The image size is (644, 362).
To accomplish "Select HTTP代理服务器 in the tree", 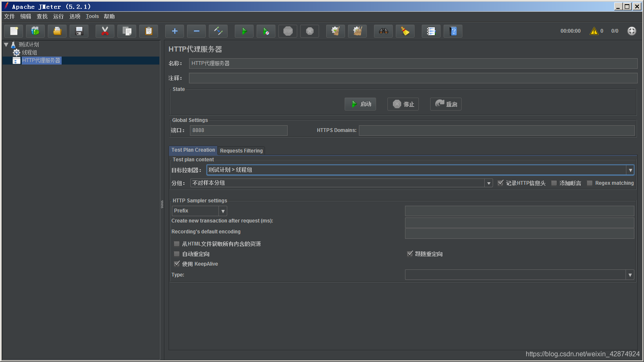I will click(x=41, y=60).
